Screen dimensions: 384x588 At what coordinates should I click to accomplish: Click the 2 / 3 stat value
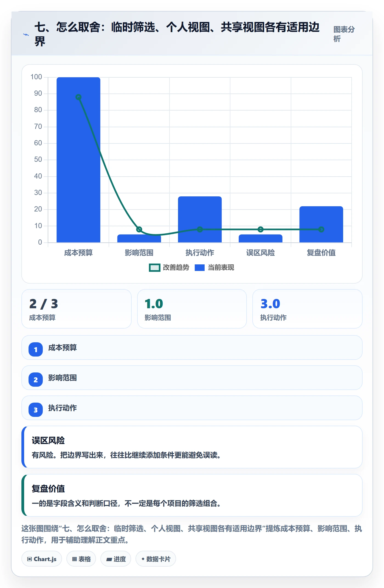tap(44, 304)
